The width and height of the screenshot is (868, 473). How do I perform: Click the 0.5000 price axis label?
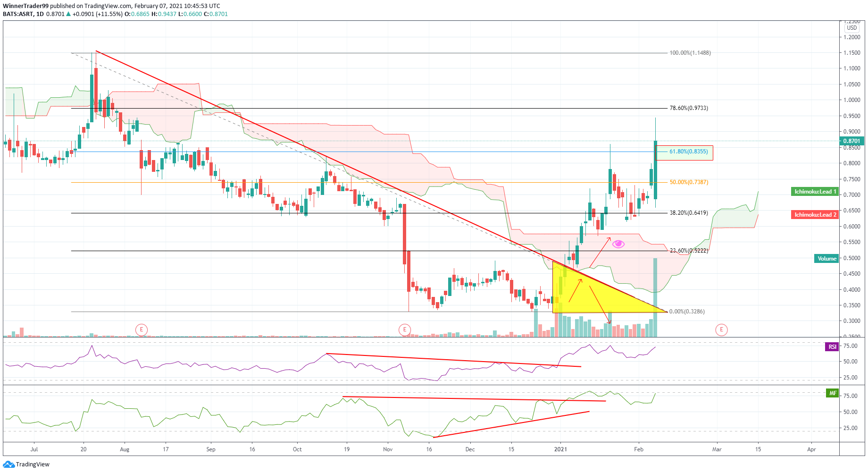[851, 258]
